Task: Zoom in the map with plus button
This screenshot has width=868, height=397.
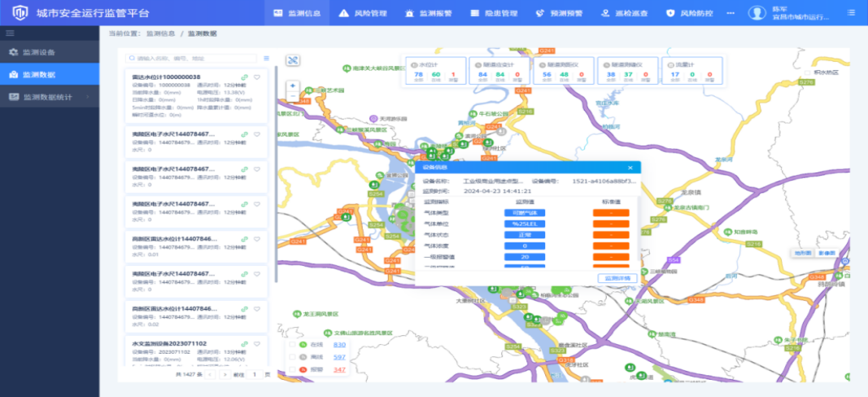Action: click(293, 85)
